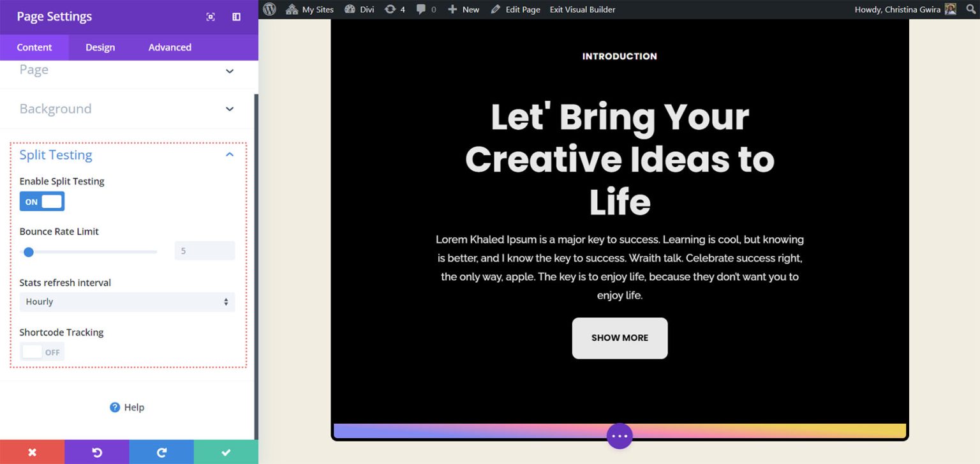Click the Show More button
This screenshot has width=980, height=464.
620,338
